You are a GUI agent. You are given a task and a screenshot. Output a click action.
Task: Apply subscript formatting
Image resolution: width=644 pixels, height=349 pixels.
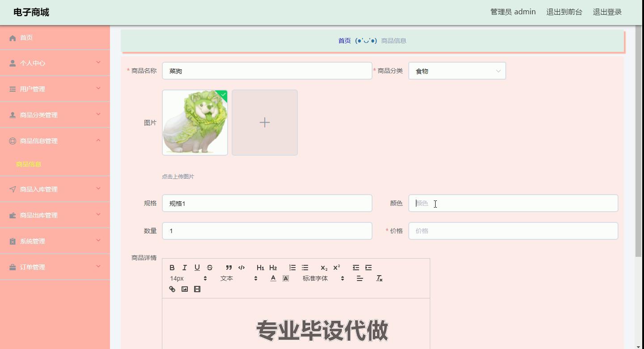(324, 268)
